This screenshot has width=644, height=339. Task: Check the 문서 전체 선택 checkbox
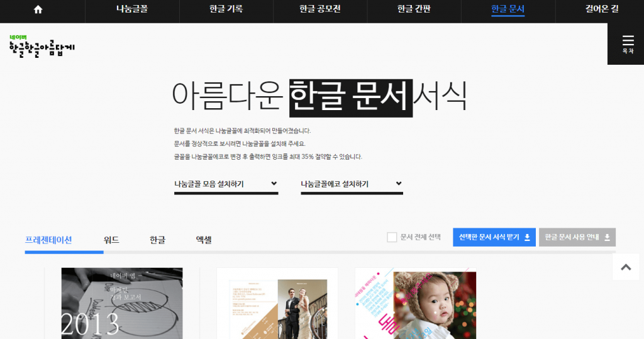pos(392,237)
